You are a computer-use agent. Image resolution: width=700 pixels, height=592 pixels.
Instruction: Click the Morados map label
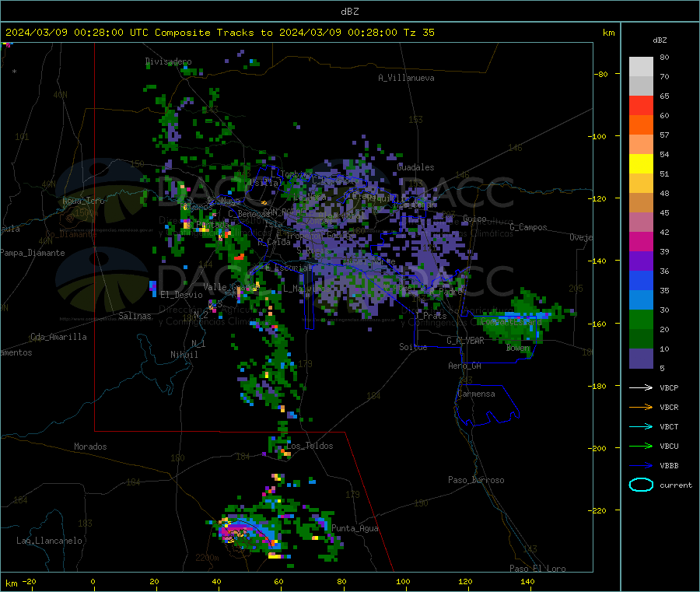click(x=90, y=447)
